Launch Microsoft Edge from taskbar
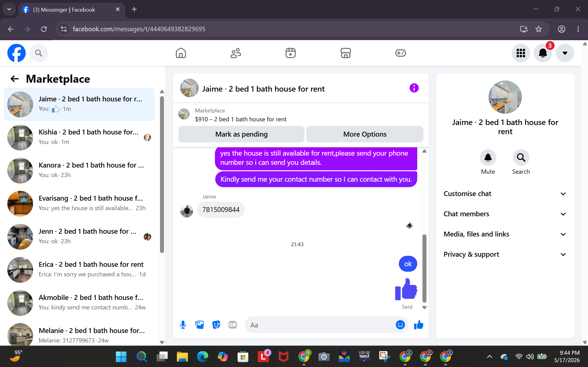This screenshot has width=588, height=367. (202, 357)
